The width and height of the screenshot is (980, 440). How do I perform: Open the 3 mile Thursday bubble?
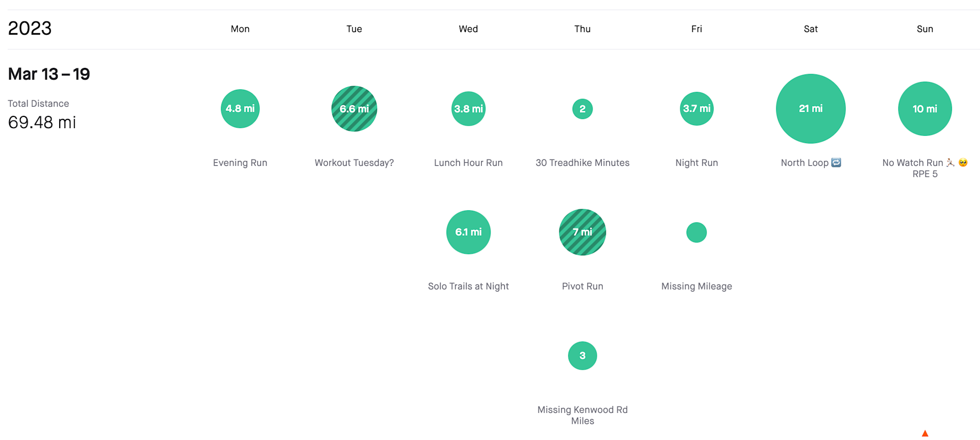[582, 356]
